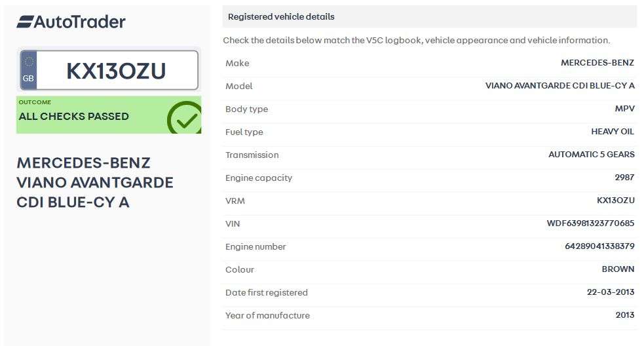This screenshot has width=644, height=346.
Task: Click the green checkmark circle icon
Action: (x=185, y=119)
